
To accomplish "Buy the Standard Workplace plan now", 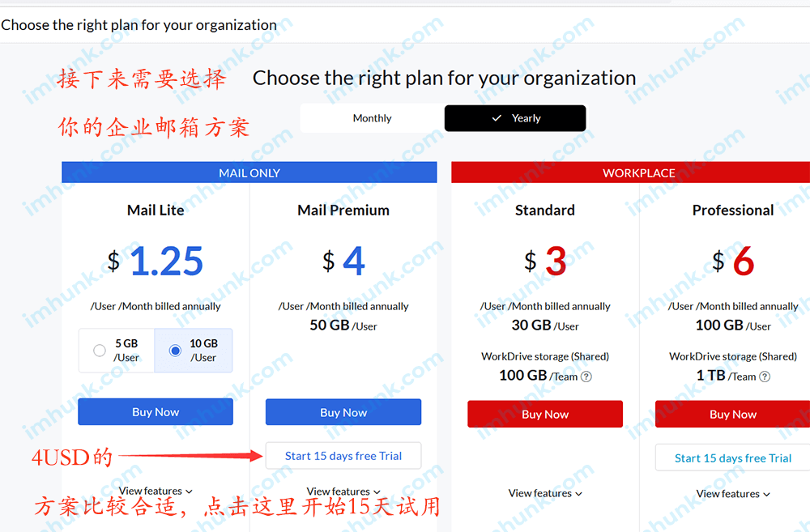I will tap(545, 415).
